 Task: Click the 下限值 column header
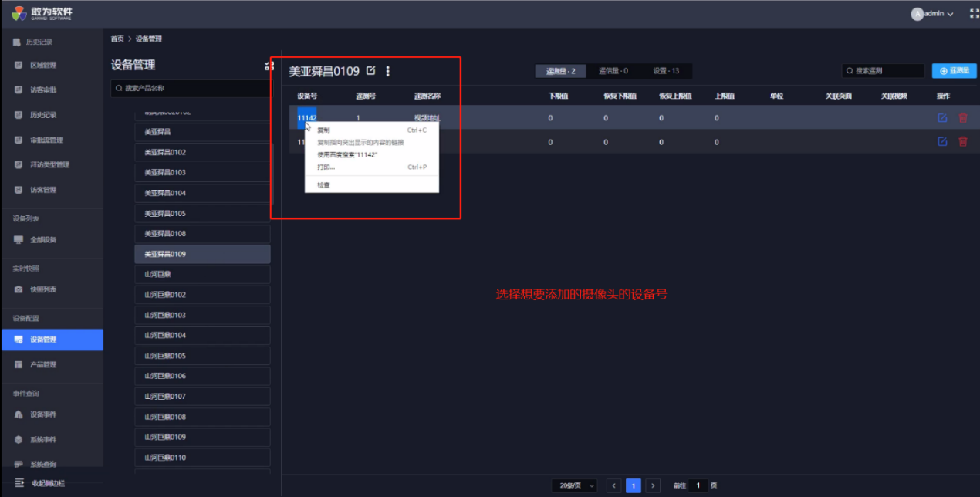click(x=558, y=96)
